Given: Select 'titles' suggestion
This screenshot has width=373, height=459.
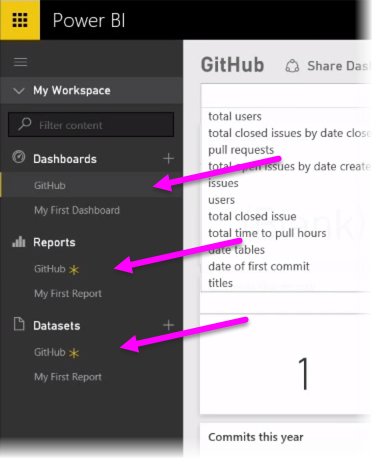Looking at the screenshot, I should point(220,283).
